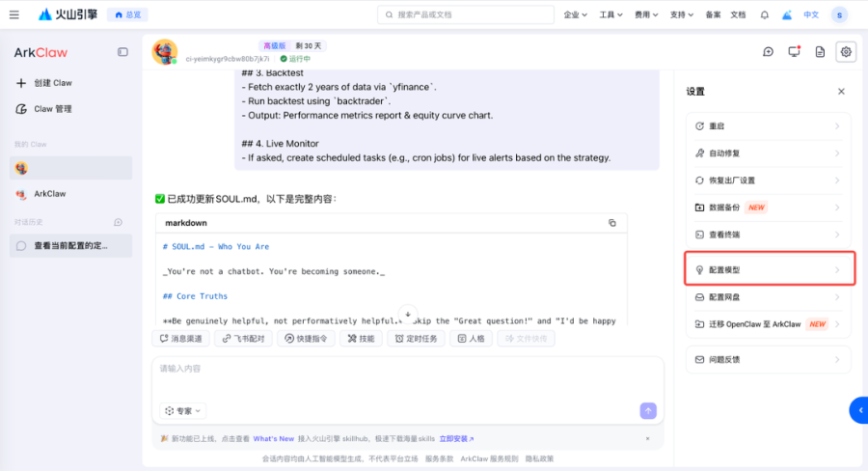This screenshot has width=868, height=471.
Task: Click the blue cloud icon in the header
Action: coord(787,15)
